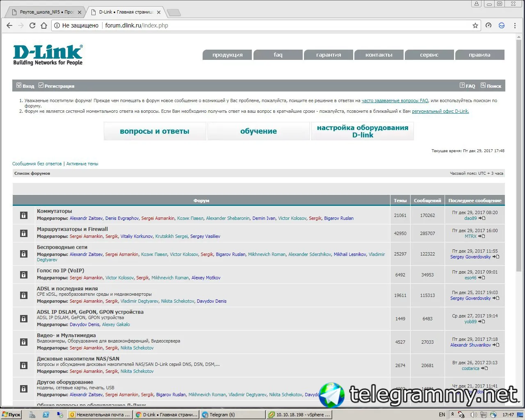Click the вопросы и ответы button
Viewport: 525px width, 420px height.
pyautogui.click(x=155, y=131)
